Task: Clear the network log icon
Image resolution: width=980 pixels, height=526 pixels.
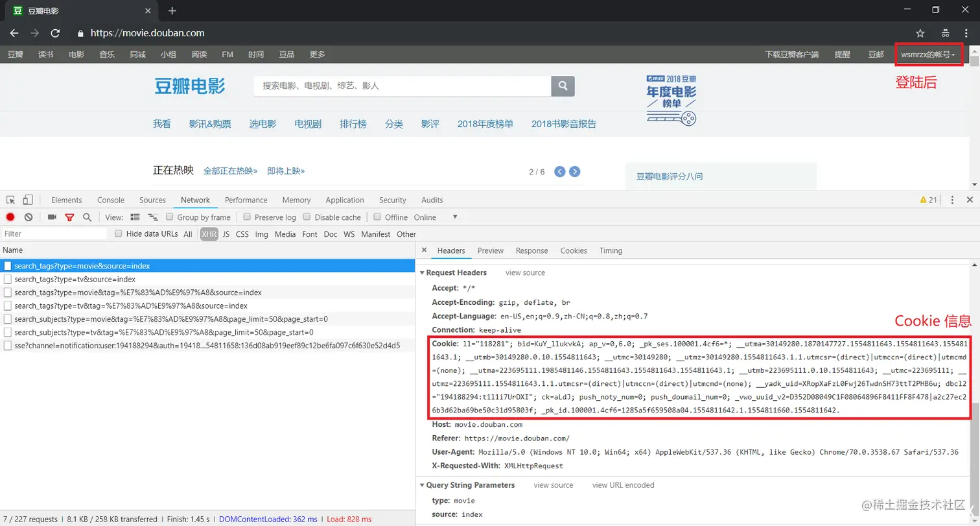Action: pos(29,217)
